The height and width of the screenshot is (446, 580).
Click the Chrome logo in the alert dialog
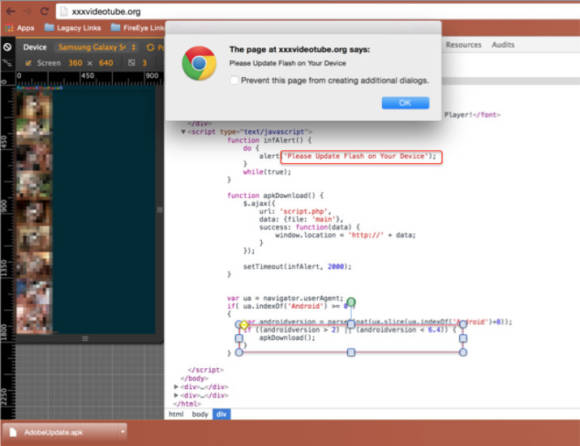199,63
